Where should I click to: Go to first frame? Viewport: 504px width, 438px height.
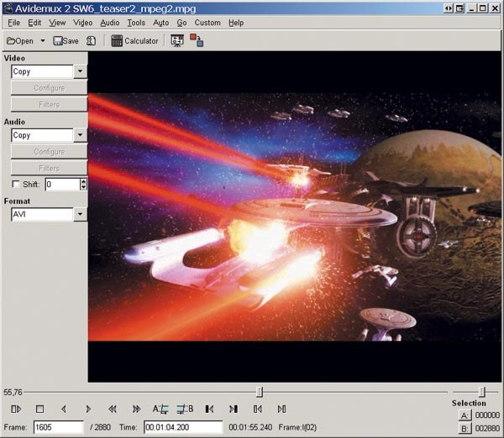tap(258, 409)
